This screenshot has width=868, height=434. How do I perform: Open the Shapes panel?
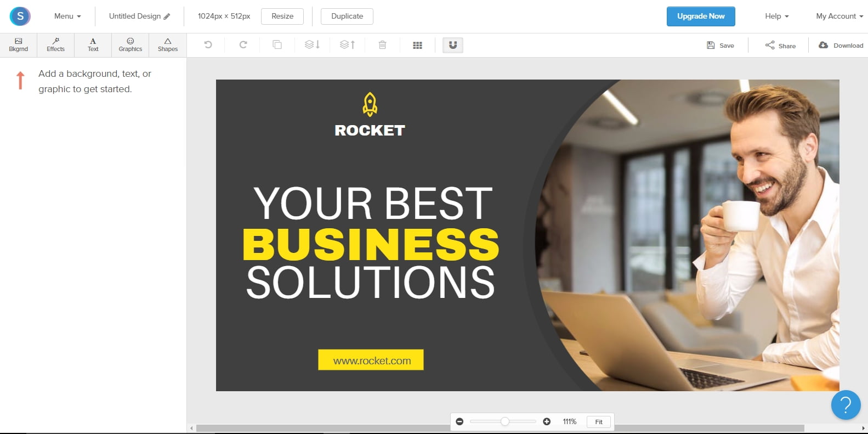(x=168, y=45)
